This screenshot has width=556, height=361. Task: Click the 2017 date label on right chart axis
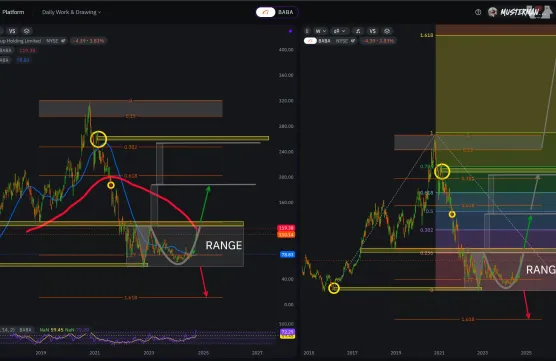[352, 353]
